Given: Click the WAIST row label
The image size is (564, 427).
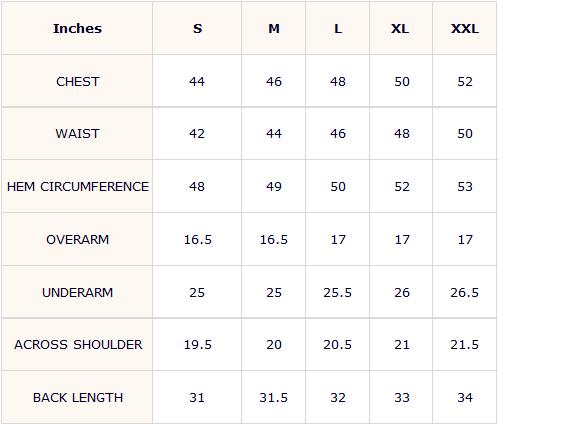Looking at the screenshot, I should [77, 134].
